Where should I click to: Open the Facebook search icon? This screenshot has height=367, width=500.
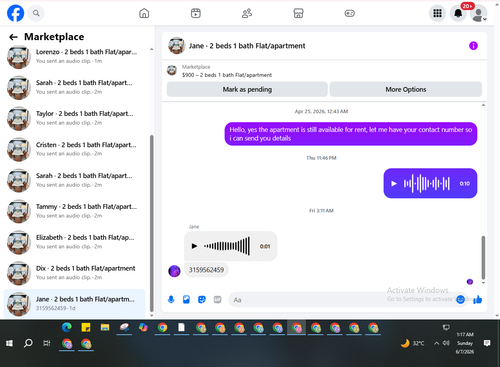click(36, 13)
